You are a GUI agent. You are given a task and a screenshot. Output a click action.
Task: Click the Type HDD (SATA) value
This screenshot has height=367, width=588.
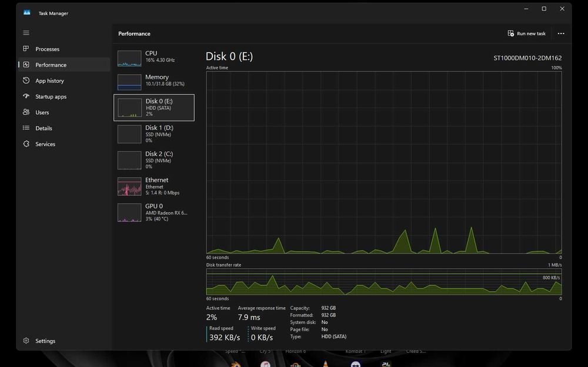point(334,336)
